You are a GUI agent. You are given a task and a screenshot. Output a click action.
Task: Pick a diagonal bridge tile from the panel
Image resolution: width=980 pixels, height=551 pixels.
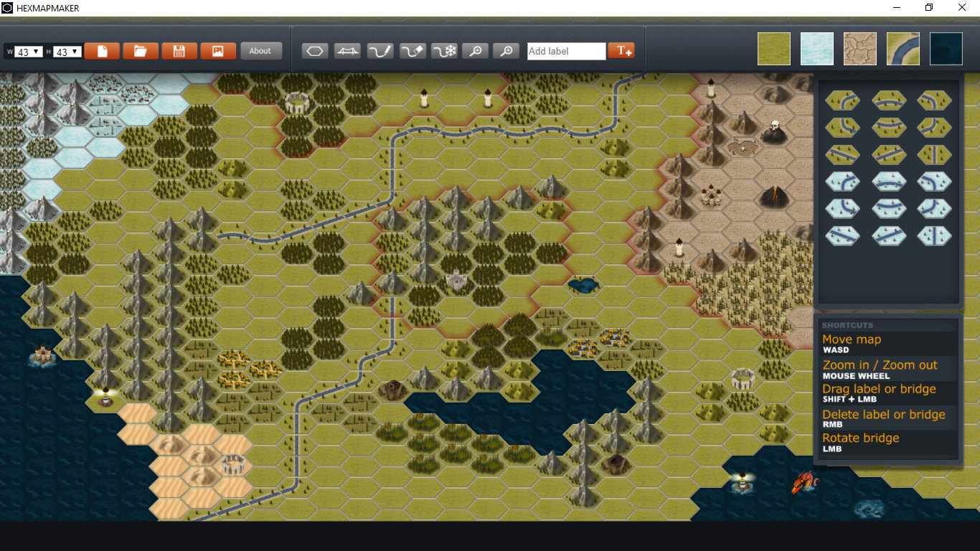coord(842,154)
